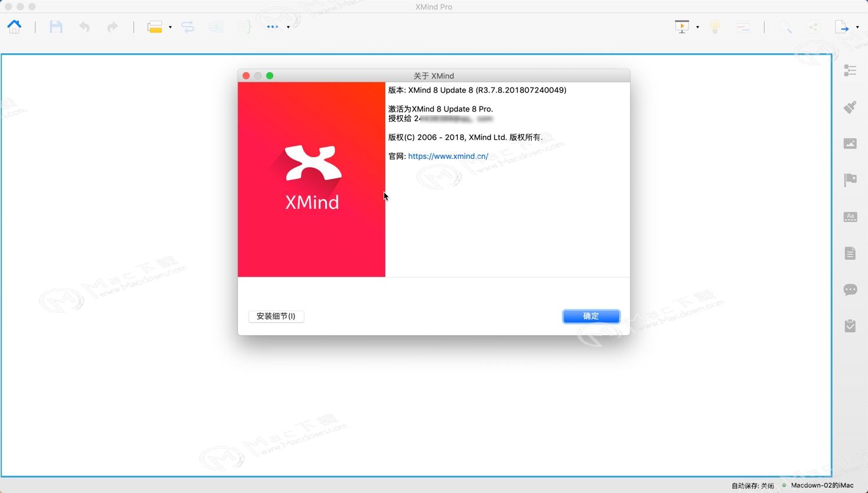
Task: Start Presentation mode icon
Action: 682,27
